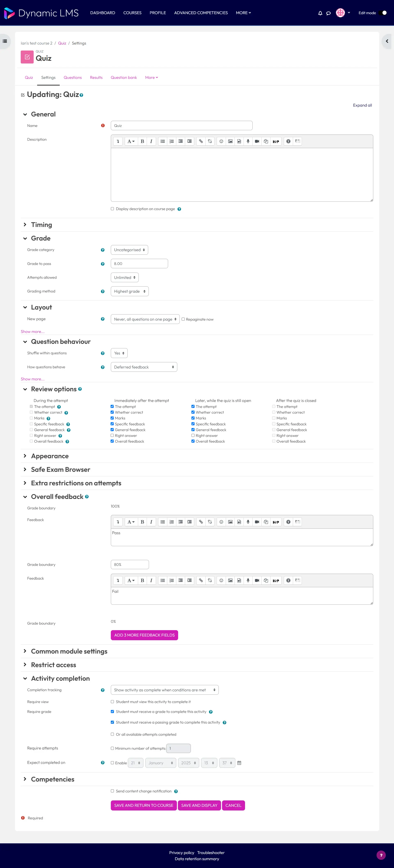Viewport: 394px width, 868px height.
Task: Open the Grade category dropdown
Action: 129,250
